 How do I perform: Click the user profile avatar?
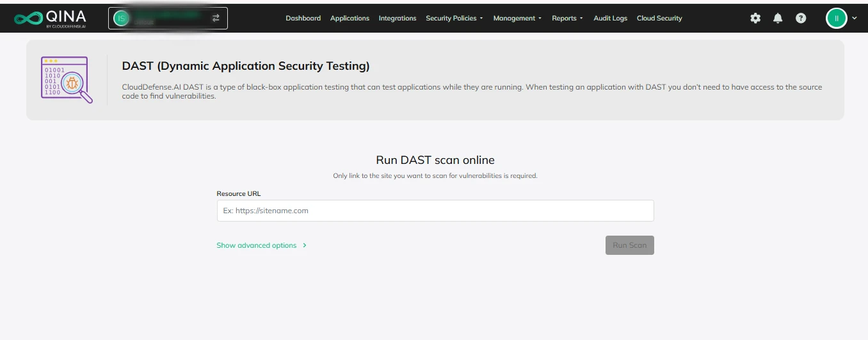[x=836, y=19]
